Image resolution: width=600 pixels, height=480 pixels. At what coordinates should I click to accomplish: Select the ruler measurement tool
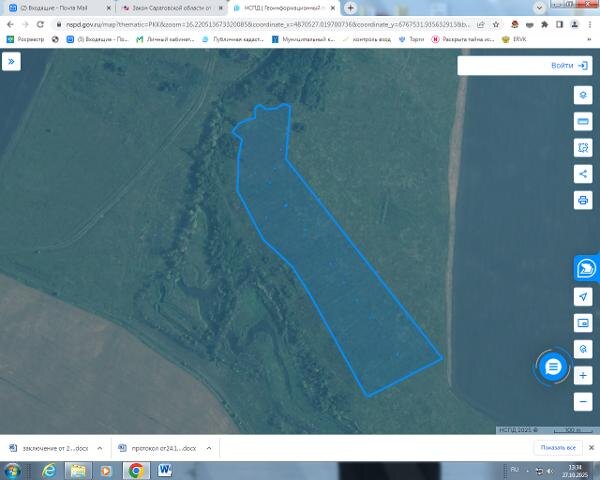tap(583, 121)
